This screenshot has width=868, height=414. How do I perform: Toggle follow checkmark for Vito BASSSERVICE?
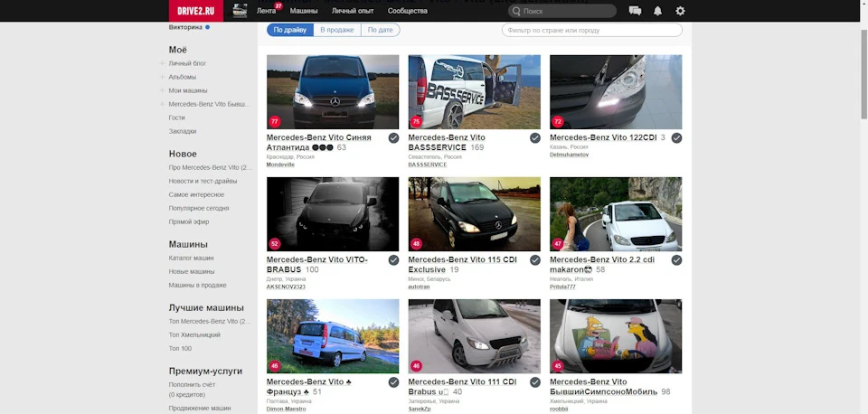[535, 137]
